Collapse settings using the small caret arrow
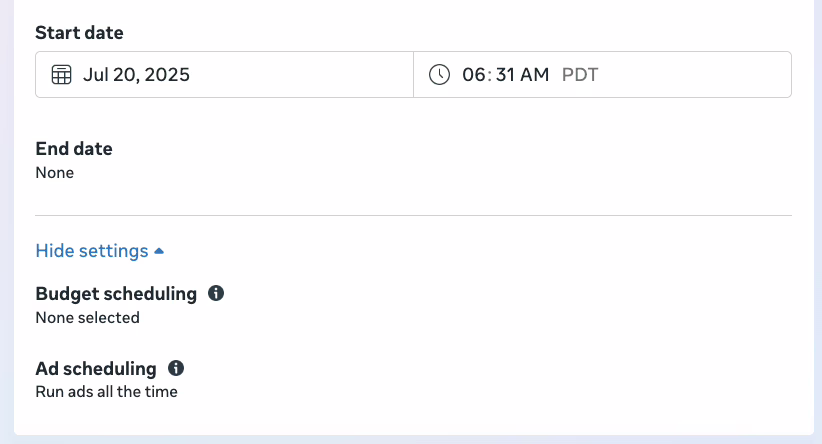The image size is (822, 444). click(159, 251)
